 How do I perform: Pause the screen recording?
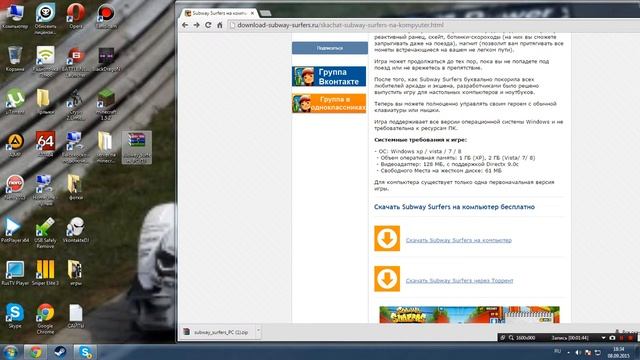(x=622, y=338)
